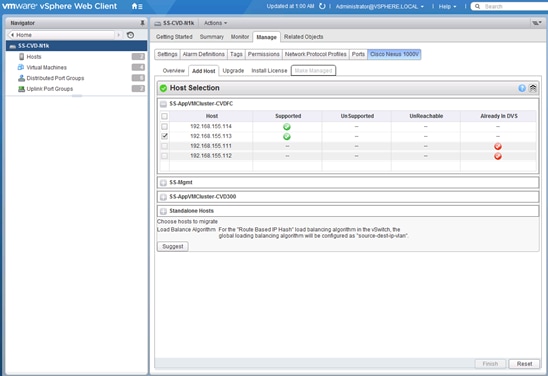The image size is (548, 376).
Task: Check the box for host 192.168.155.114
Action: [x=164, y=126]
